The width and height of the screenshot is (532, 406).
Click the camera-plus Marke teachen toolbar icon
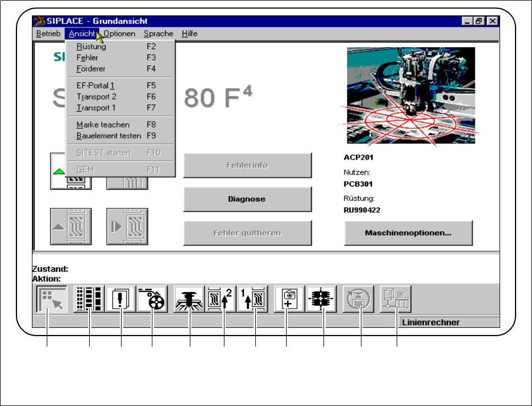point(289,299)
